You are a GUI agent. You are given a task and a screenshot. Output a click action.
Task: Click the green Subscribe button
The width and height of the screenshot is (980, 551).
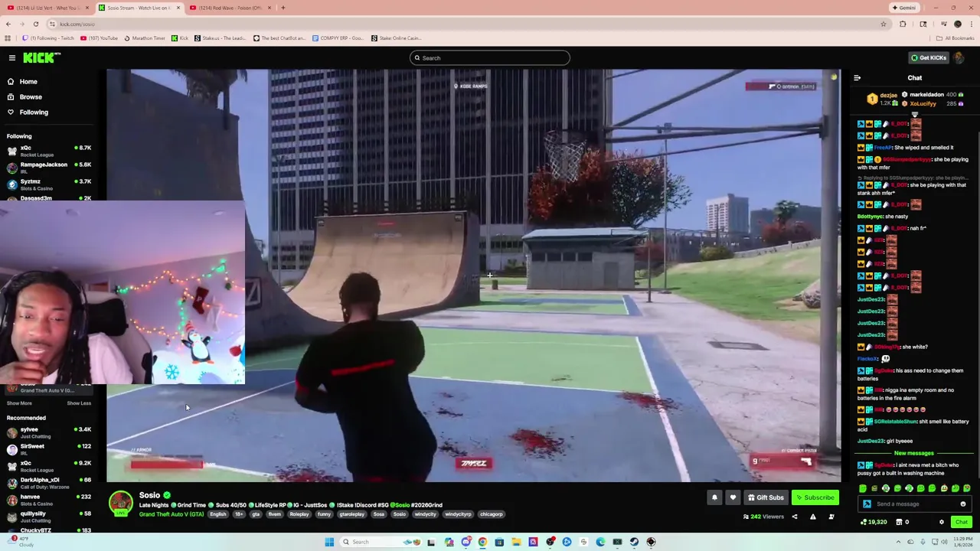coord(815,497)
